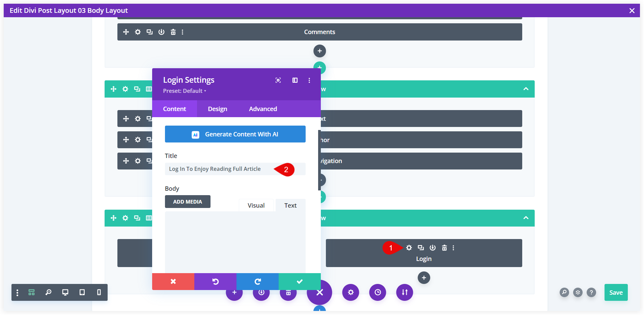Switch to Advanced tab
Image resolution: width=644 pixels, height=315 pixels.
(x=263, y=109)
